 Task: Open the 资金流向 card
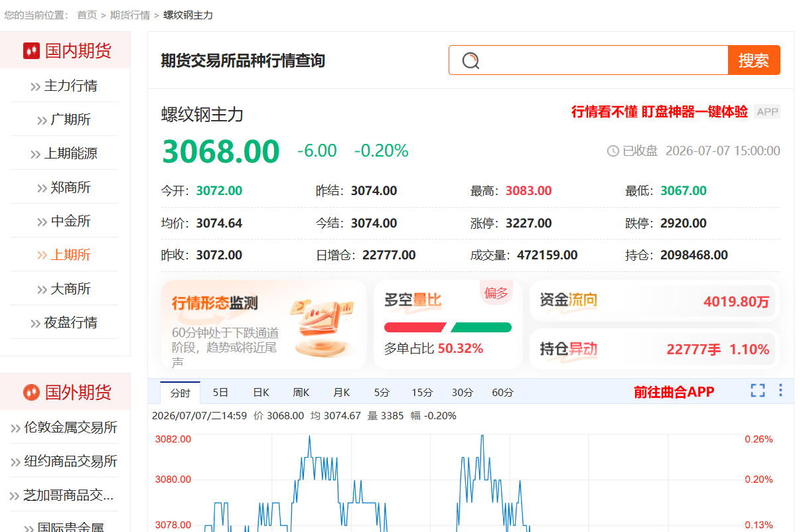[655, 302]
